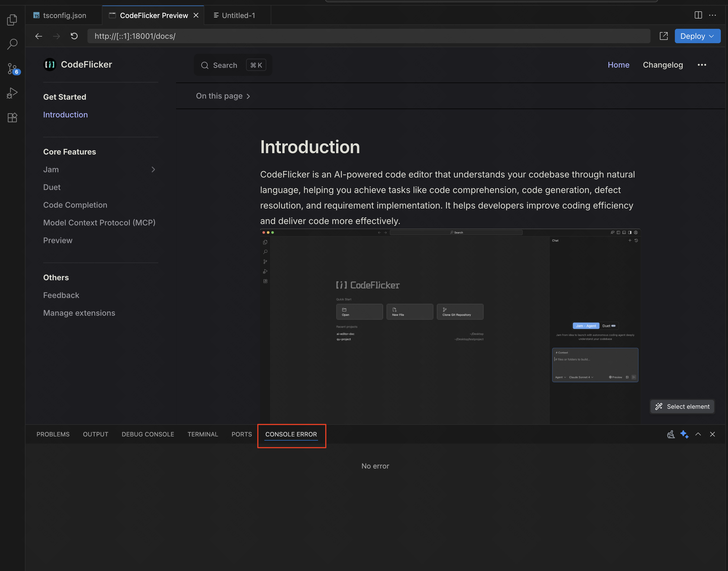Open the Run and Debug icon

(12, 93)
